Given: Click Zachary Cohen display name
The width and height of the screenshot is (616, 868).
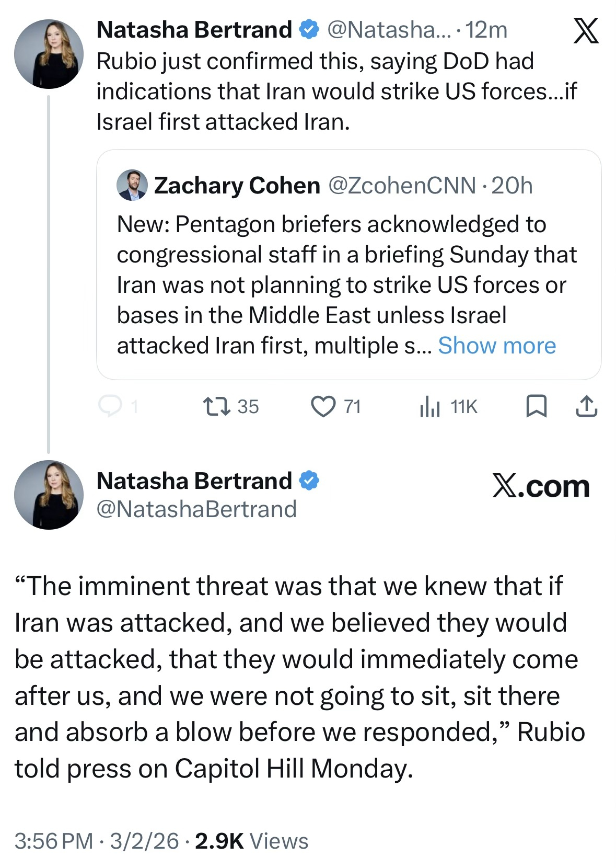Looking at the screenshot, I should click(237, 186).
